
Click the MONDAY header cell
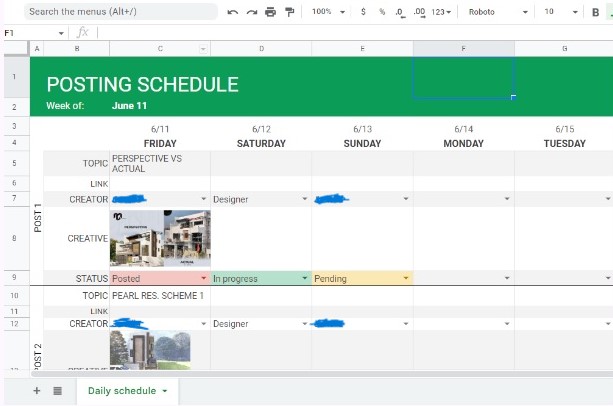point(464,143)
